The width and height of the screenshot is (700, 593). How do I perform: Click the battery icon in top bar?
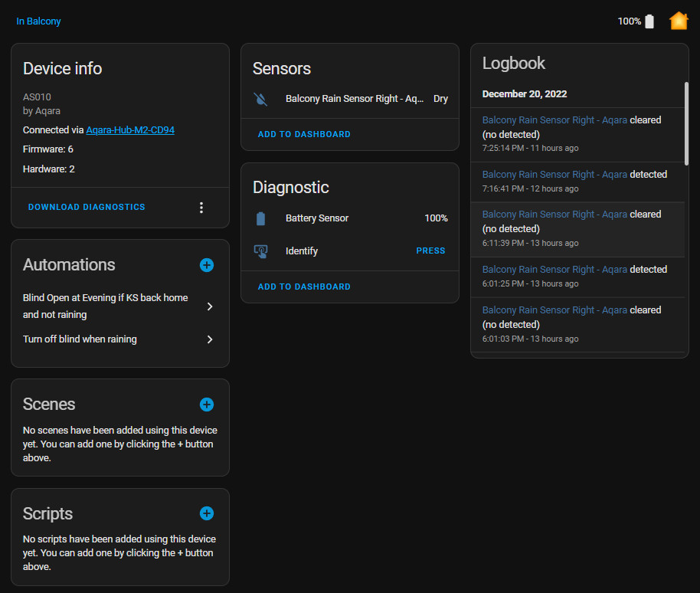click(x=649, y=21)
